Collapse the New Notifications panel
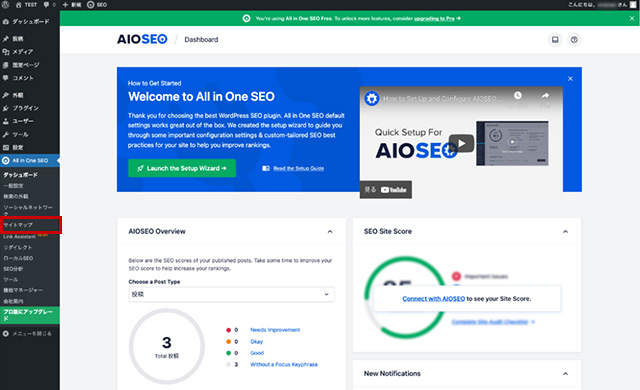640x390 pixels. 565,373
